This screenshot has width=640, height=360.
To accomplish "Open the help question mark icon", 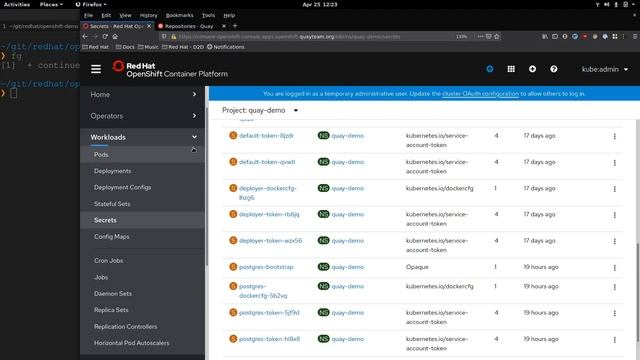I will pos(553,69).
